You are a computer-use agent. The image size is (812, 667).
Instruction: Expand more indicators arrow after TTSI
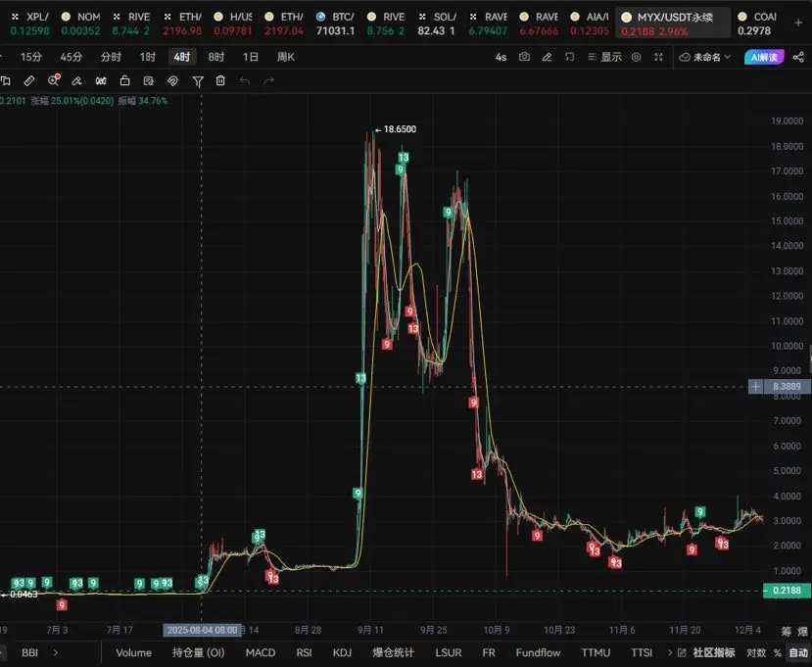[x=670, y=652]
